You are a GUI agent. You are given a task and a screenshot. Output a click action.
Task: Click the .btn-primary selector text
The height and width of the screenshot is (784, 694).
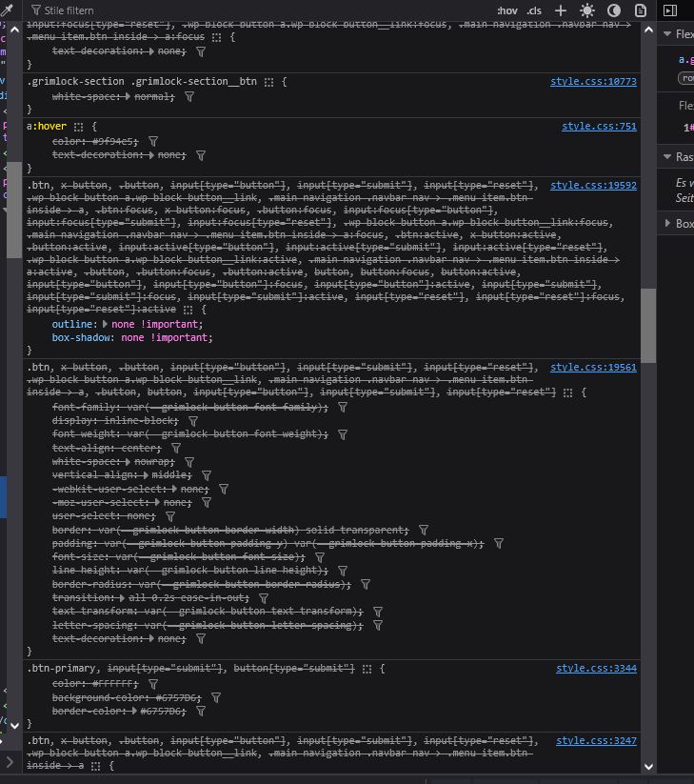[x=61, y=669]
